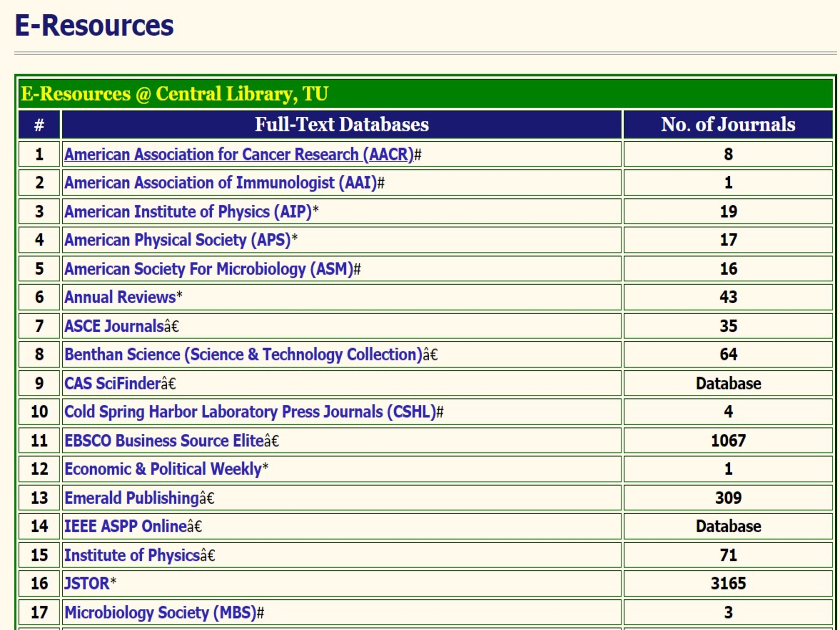The width and height of the screenshot is (840, 630).
Task: Open IEEE ASPP Online link
Action: coord(125,526)
